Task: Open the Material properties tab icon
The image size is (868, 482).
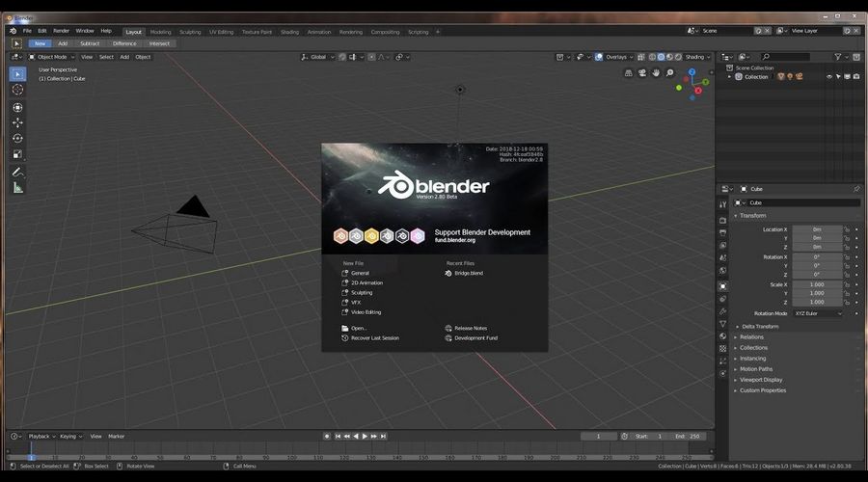Action: (722, 335)
